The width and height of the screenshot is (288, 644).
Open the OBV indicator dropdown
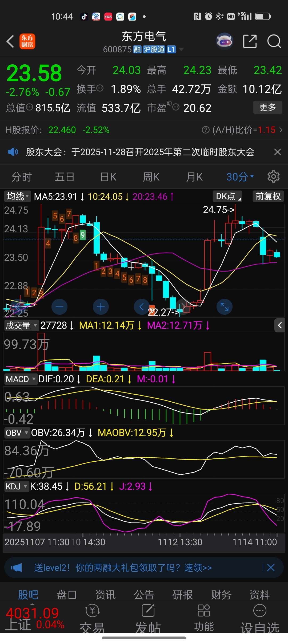tap(17, 433)
